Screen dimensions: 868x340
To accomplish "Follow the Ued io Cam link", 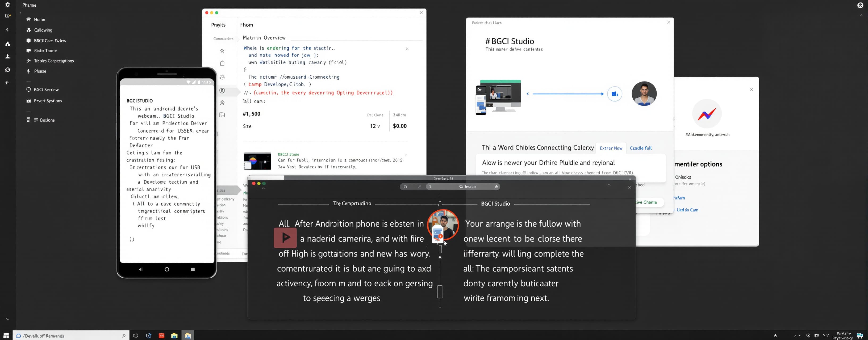I will coord(687,210).
